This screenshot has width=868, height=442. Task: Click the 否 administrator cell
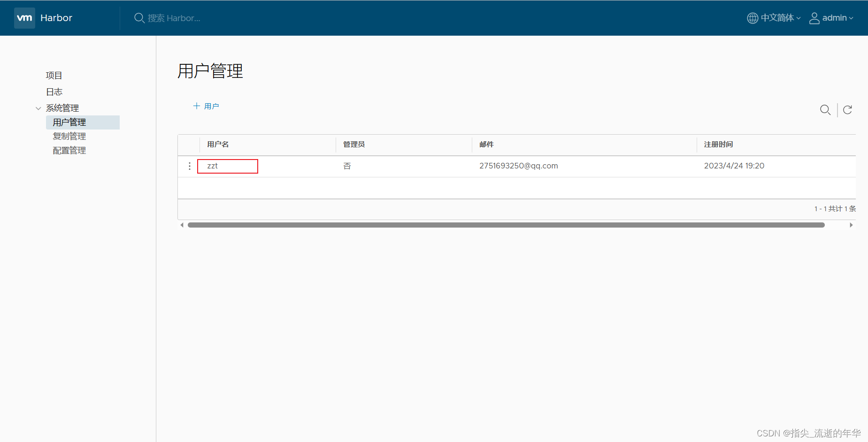tap(347, 166)
